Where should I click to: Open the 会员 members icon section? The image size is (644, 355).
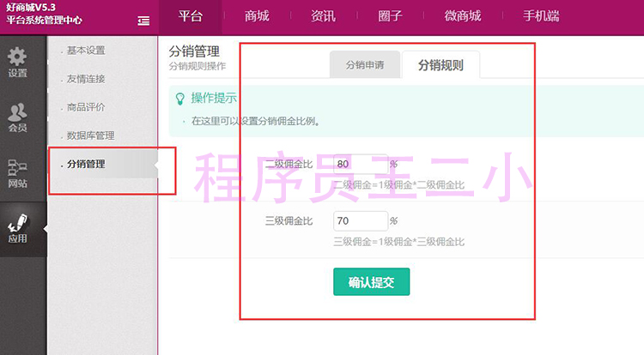coord(17,117)
